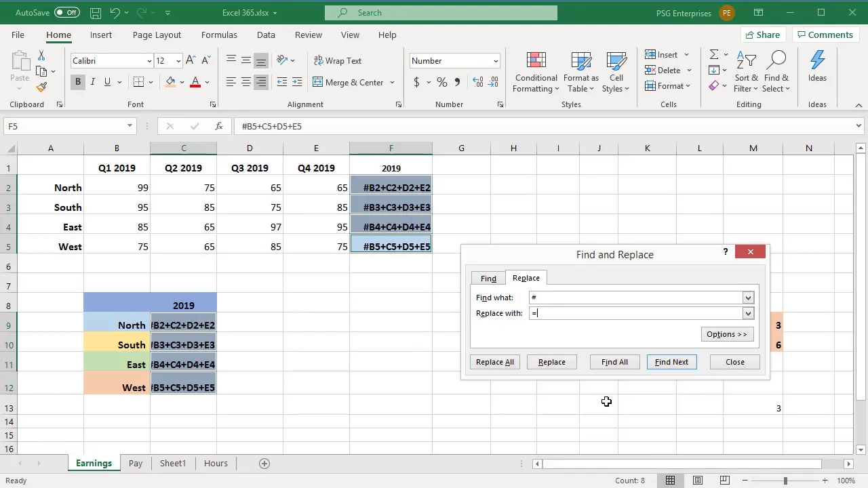Click the Comments button
This screenshot has width=868, height=488.
[825, 35]
